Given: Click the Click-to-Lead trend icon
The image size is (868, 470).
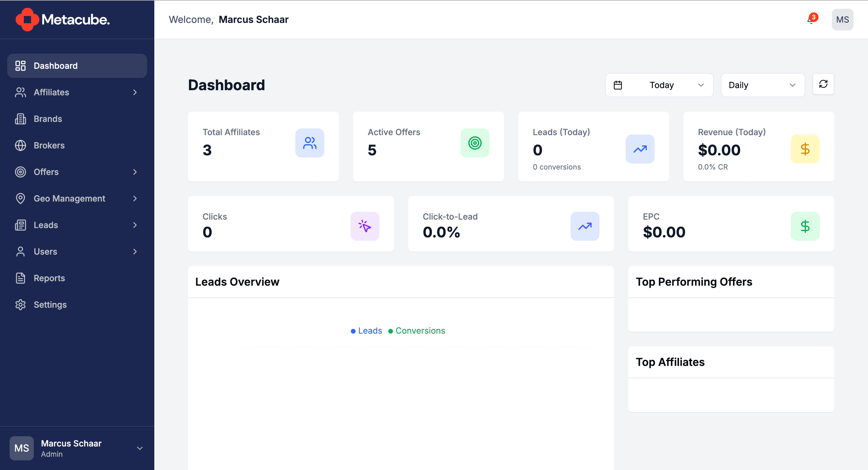Looking at the screenshot, I should coord(585,226).
